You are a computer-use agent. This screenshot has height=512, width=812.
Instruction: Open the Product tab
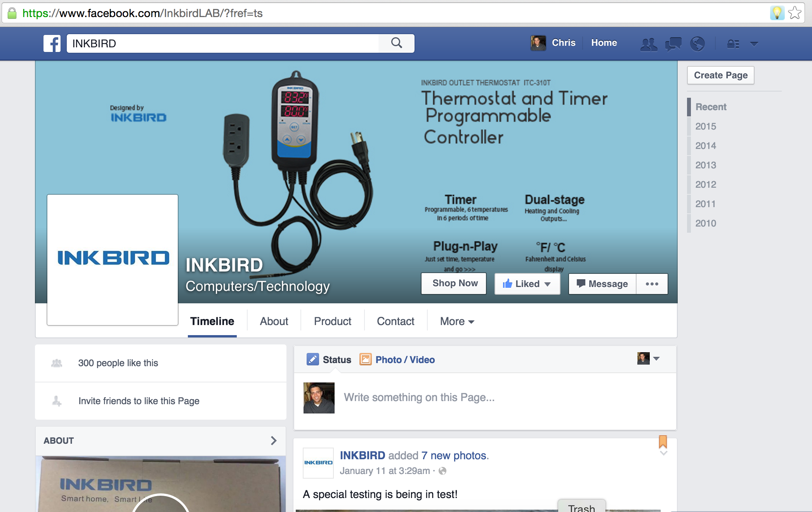click(x=333, y=321)
